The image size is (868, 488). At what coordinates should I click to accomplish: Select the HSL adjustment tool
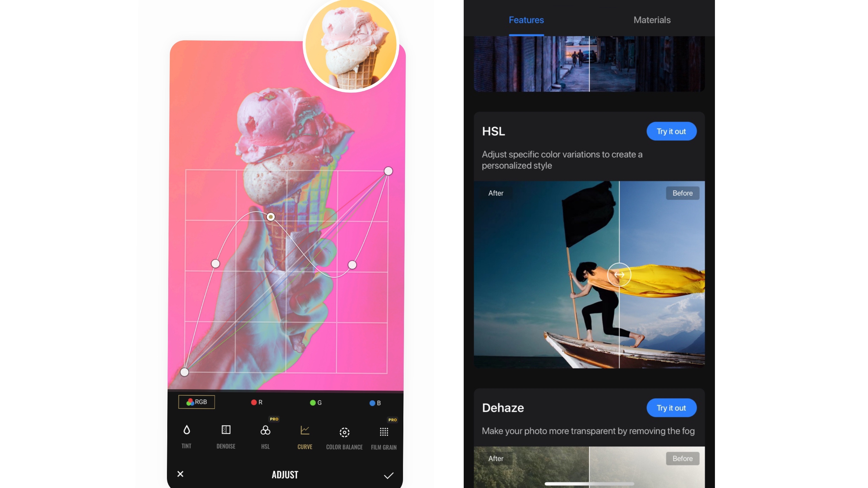tap(265, 435)
